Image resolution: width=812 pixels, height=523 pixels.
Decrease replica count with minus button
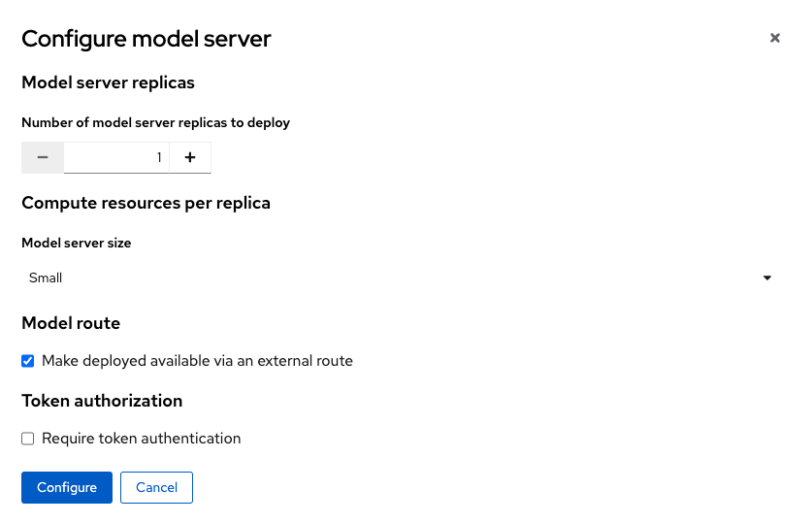click(x=43, y=157)
